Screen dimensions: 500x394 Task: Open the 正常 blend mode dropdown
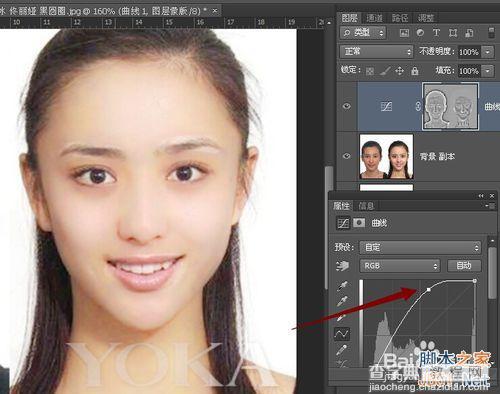376,52
